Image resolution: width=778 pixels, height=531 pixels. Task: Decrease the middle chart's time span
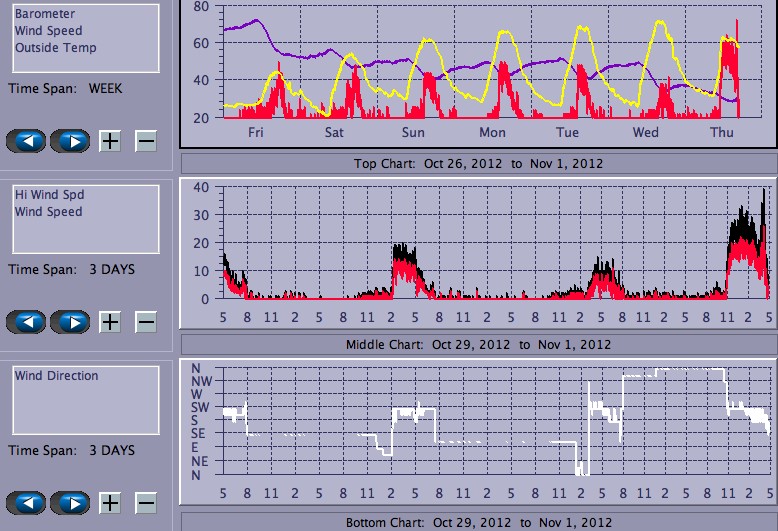[x=146, y=322]
